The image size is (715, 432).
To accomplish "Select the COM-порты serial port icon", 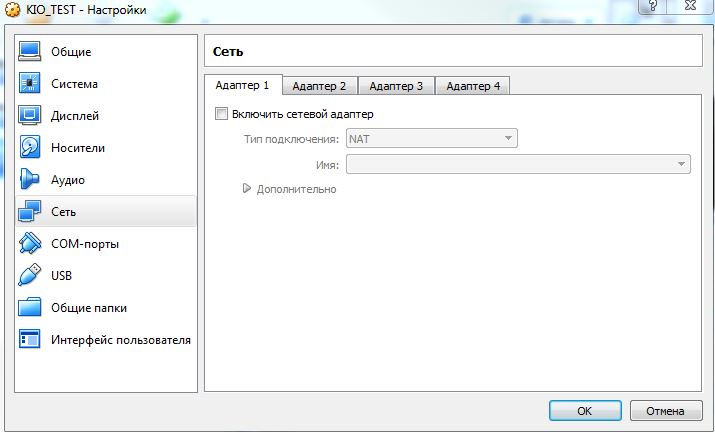I will pyautogui.click(x=30, y=244).
